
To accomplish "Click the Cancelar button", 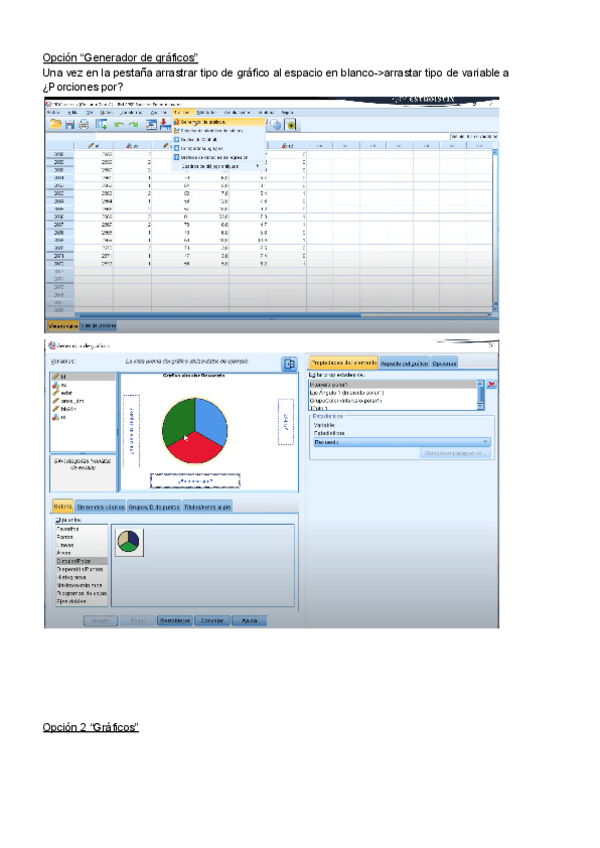I will [x=212, y=621].
